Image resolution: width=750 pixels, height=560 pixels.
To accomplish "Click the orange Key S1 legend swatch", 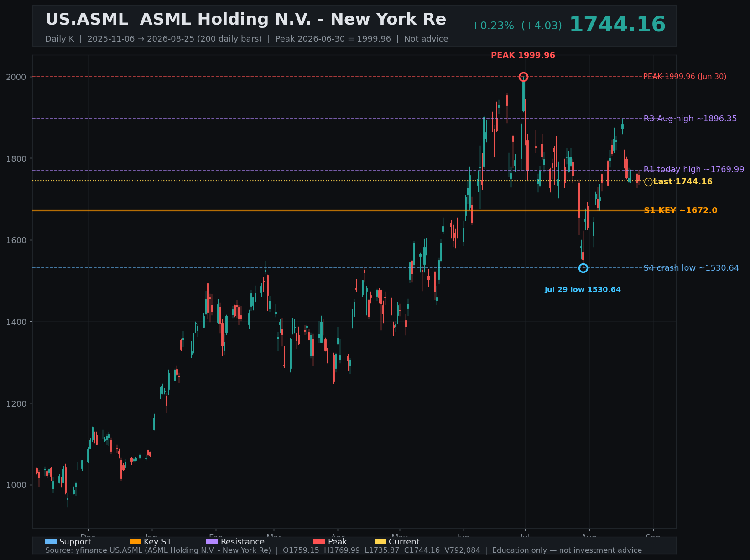I will coord(135,542).
